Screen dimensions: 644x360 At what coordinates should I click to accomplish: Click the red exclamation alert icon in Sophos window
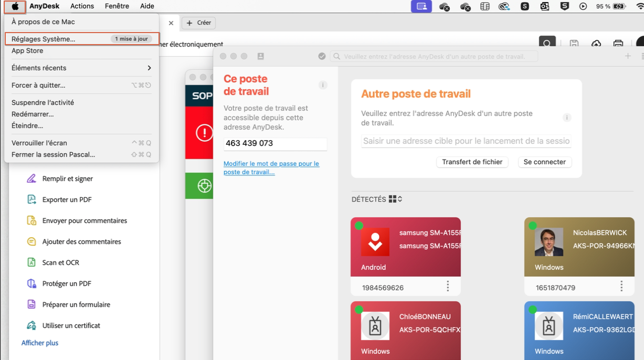[204, 132]
